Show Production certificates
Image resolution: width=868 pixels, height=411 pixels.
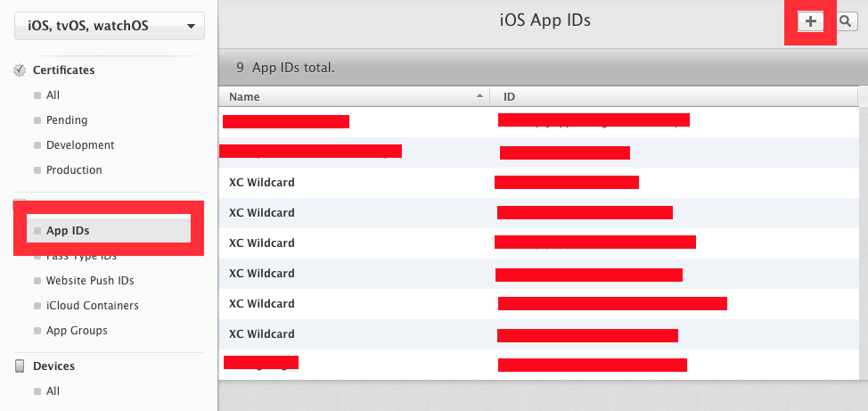(x=74, y=170)
